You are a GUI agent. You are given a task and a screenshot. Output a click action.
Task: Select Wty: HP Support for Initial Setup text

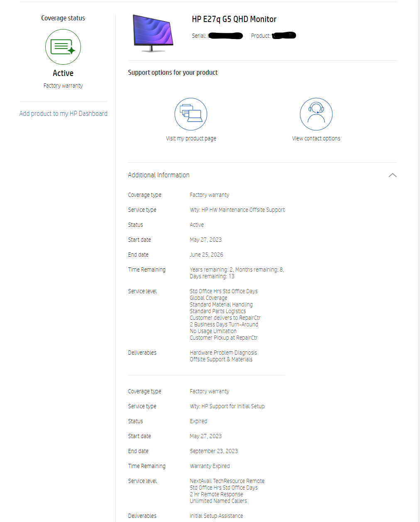[x=227, y=406]
